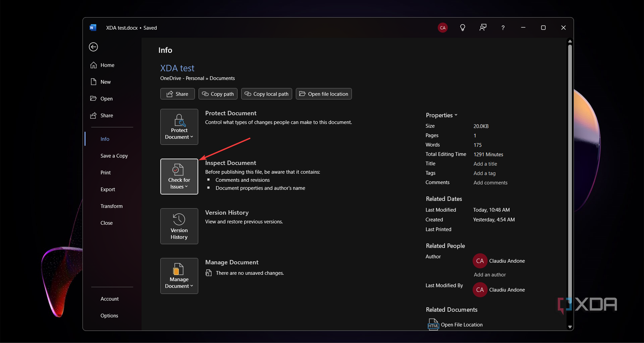Screen dimensions: 644x343
Task: Click the Word logo icon in title bar
Action: (x=93, y=28)
